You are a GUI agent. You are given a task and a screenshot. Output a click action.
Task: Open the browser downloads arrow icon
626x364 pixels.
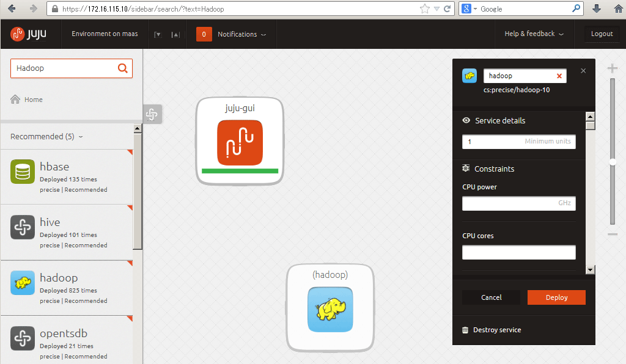pos(597,9)
